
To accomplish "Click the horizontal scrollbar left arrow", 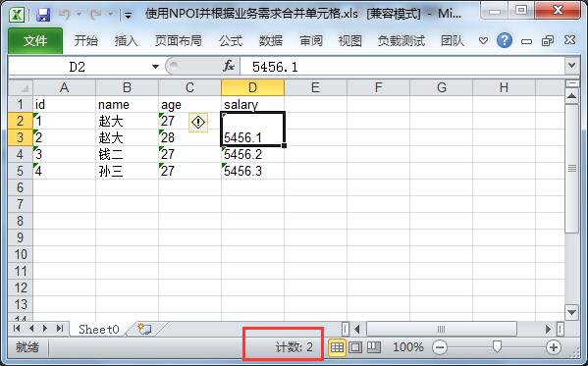I will pos(357,330).
